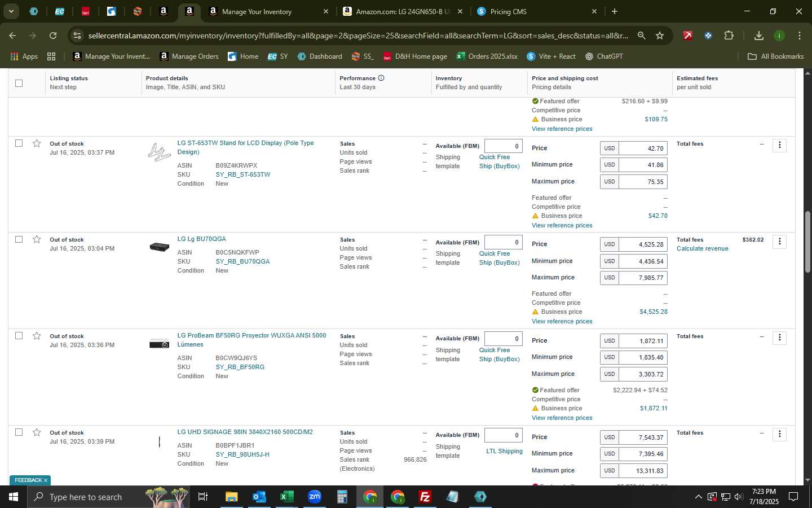Select the LG ST-653TW row checkbox
Viewport: 812px width, 508px height.
tap(19, 143)
